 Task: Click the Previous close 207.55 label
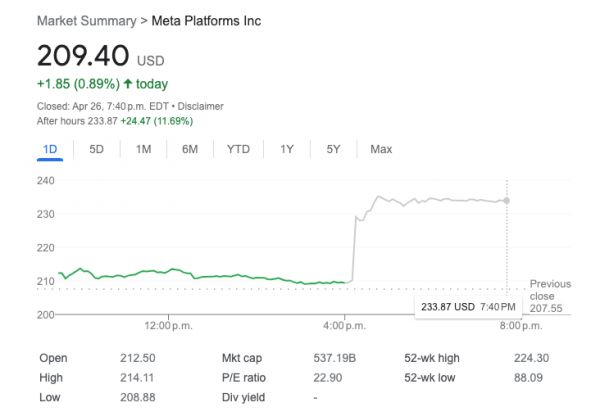click(550, 297)
